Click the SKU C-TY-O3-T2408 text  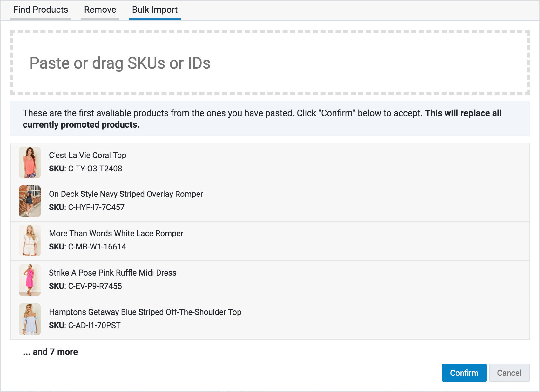coord(85,169)
